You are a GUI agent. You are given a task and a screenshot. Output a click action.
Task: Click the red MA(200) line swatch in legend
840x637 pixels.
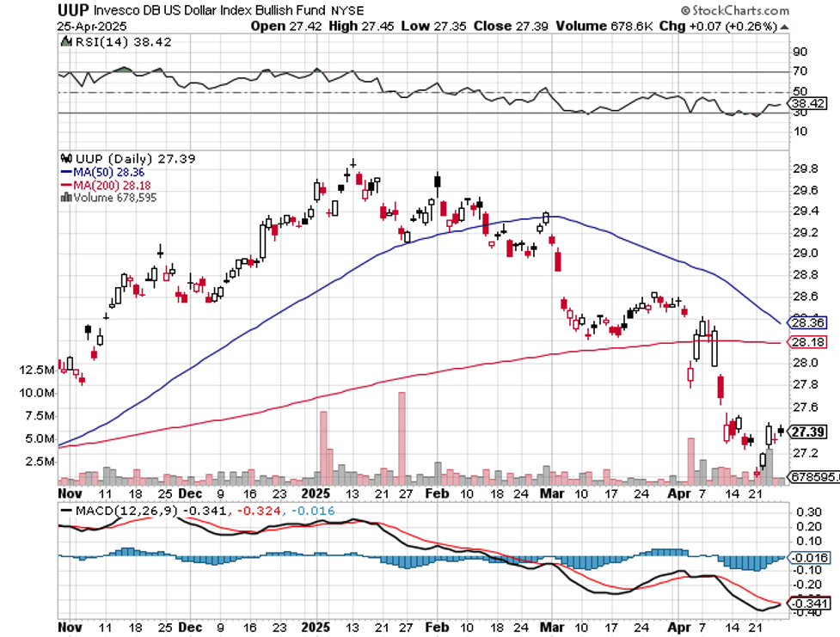[66, 184]
